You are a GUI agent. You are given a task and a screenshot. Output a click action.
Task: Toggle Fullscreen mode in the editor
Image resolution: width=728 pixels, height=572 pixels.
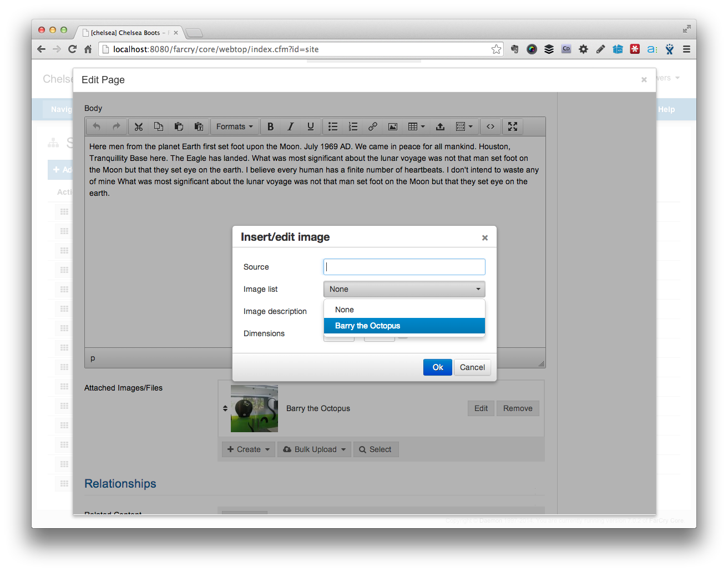point(512,126)
